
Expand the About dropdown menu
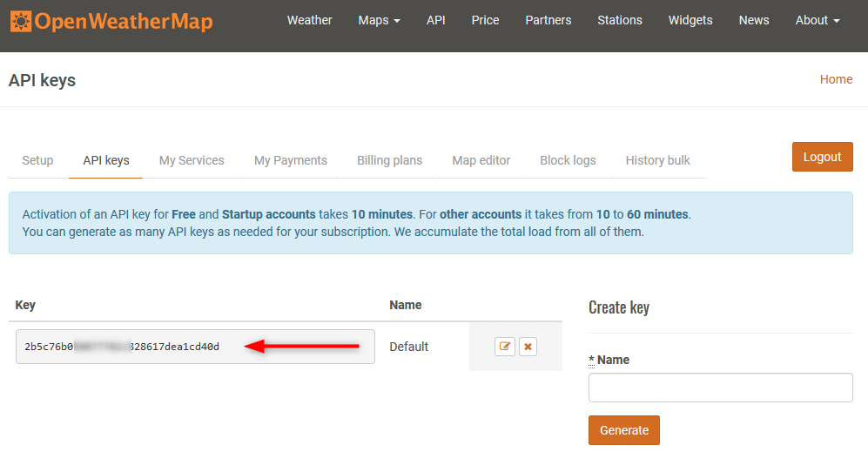coord(818,21)
